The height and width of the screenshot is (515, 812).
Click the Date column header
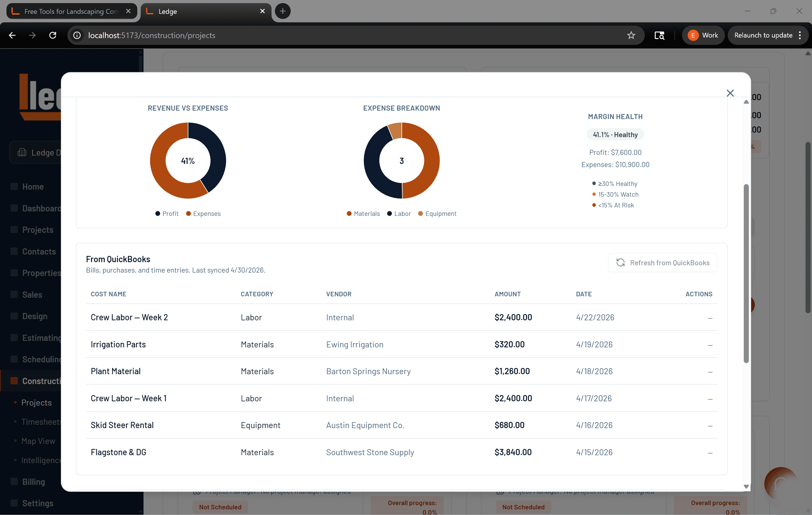click(x=584, y=294)
